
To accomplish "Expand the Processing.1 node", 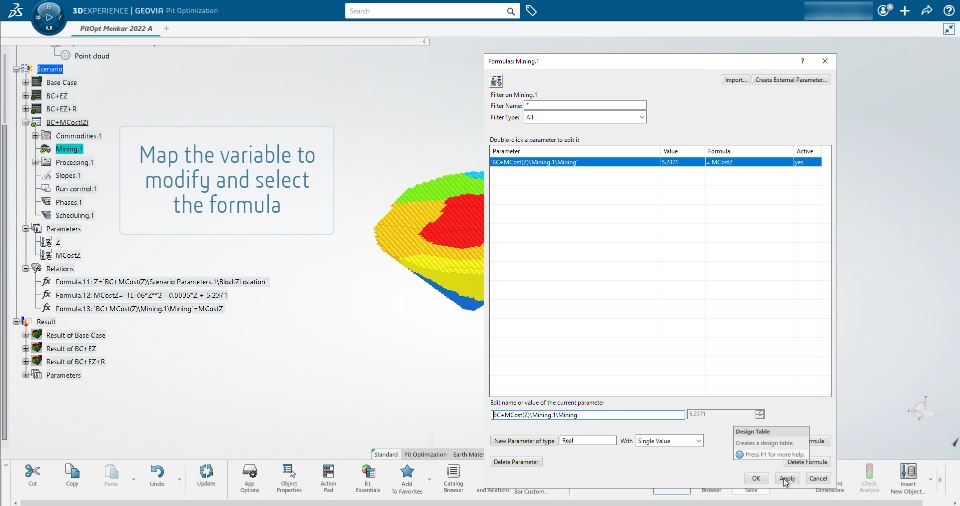I will [35, 162].
